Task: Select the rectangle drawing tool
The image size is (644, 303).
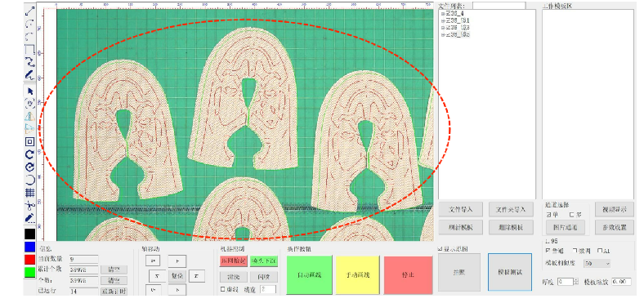Action: point(29,50)
